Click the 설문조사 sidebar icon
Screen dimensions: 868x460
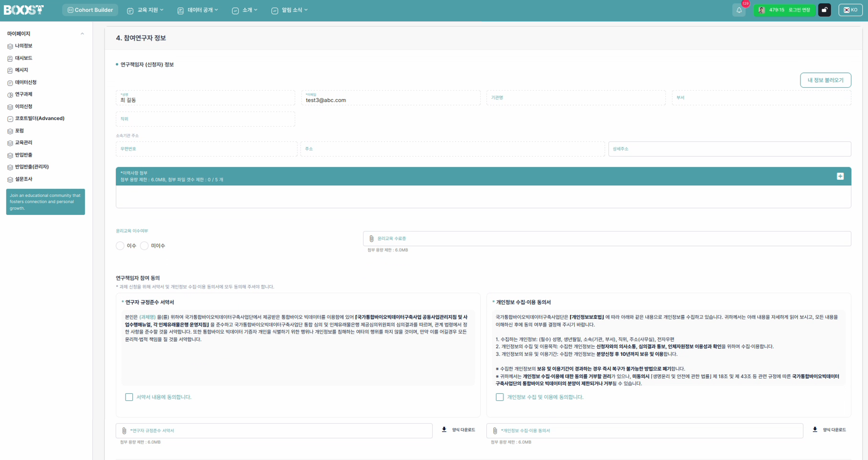tap(10, 179)
